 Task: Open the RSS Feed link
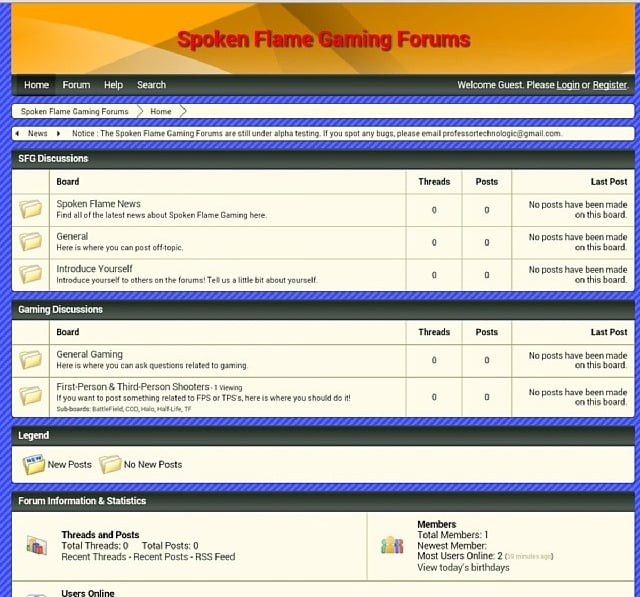[x=215, y=557]
